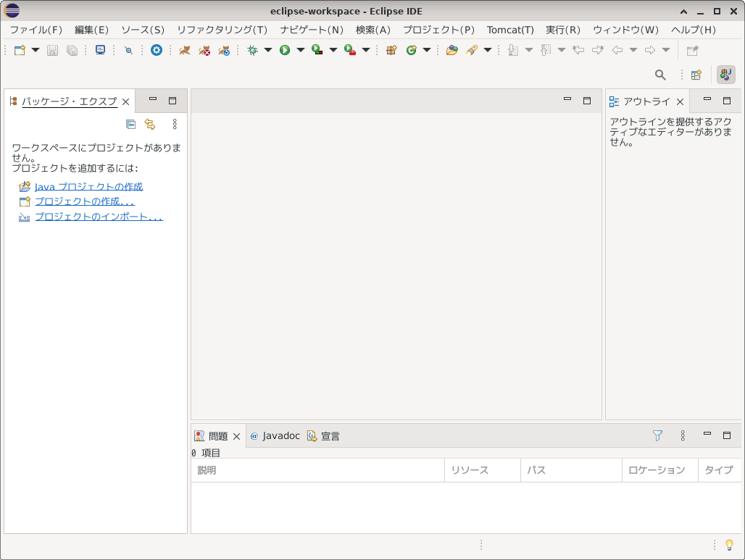This screenshot has height=560, width=745.
Task: Open the リファクタリング(T) menu
Action: coord(222,30)
